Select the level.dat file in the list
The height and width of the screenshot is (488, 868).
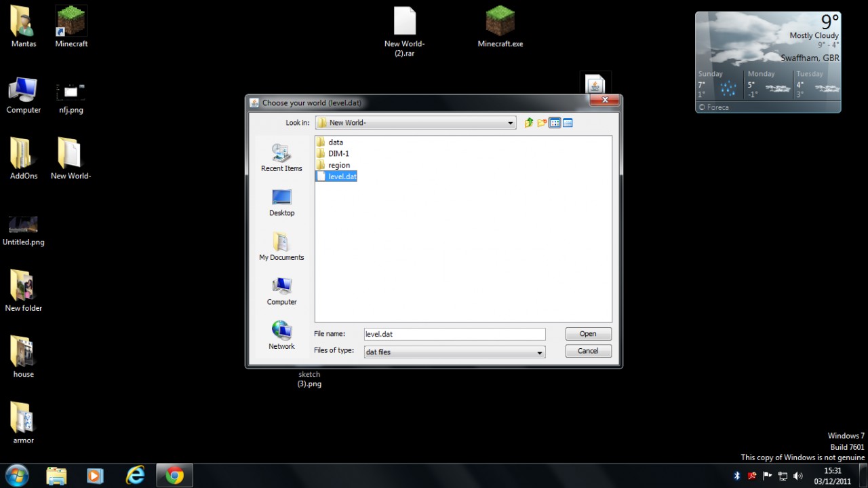tap(336, 176)
